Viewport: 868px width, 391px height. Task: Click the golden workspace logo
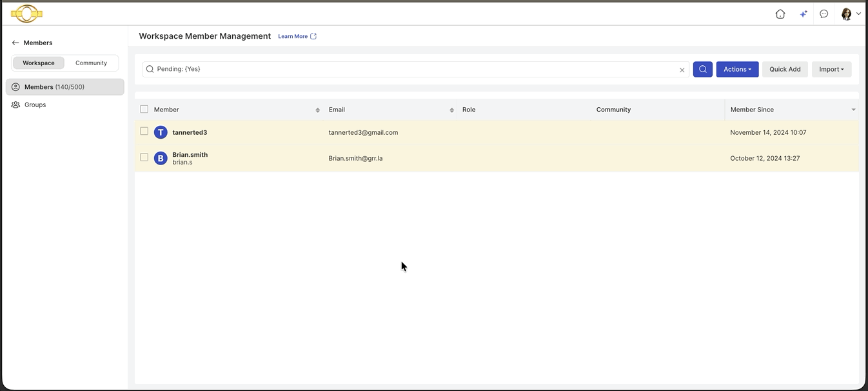26,13
